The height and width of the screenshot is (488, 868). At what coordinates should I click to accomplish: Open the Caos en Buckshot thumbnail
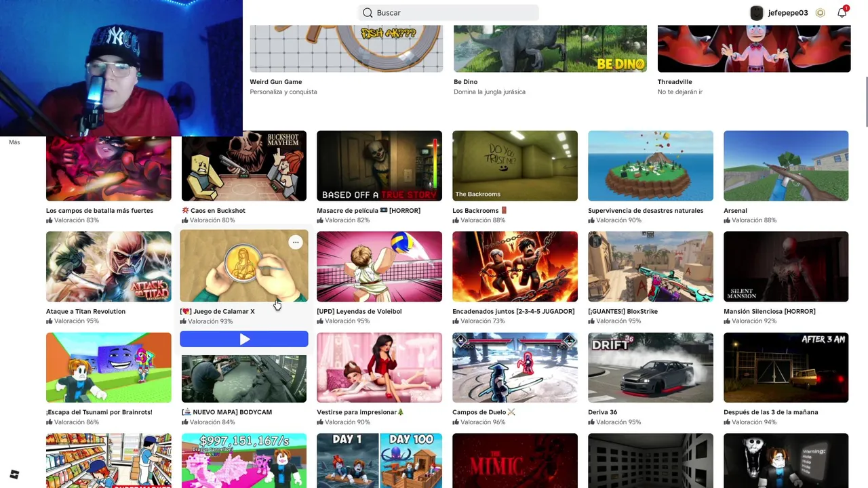[244, 166]
